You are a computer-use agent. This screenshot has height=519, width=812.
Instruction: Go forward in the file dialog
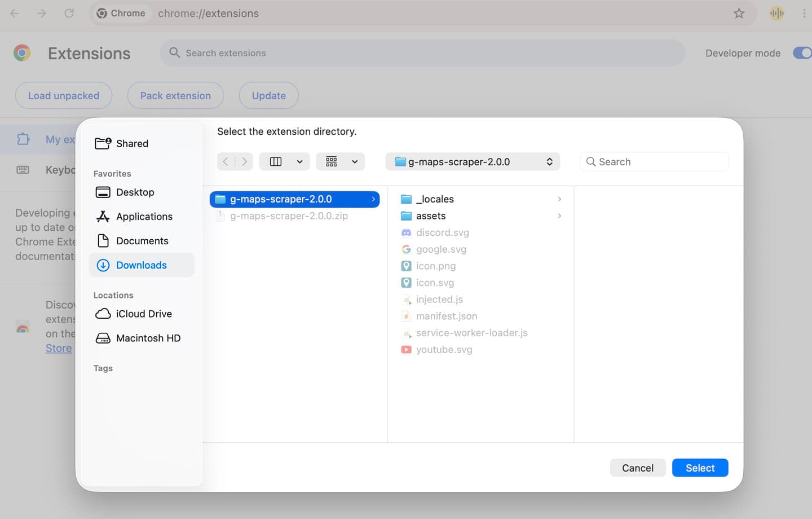(244, 162)
